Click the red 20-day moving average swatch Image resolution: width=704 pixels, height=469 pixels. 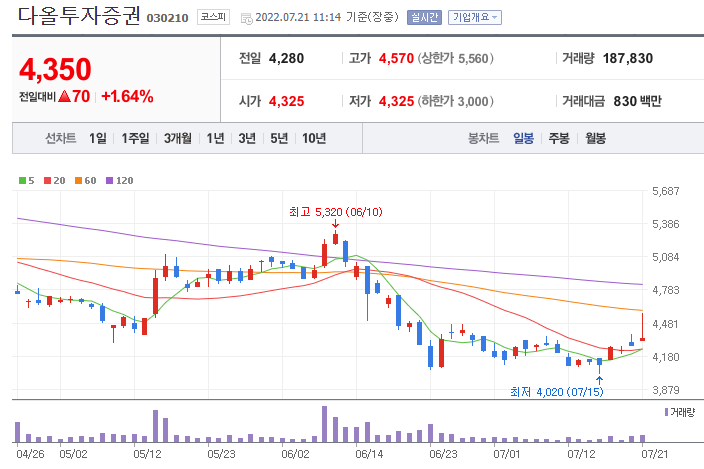(48, 180)
